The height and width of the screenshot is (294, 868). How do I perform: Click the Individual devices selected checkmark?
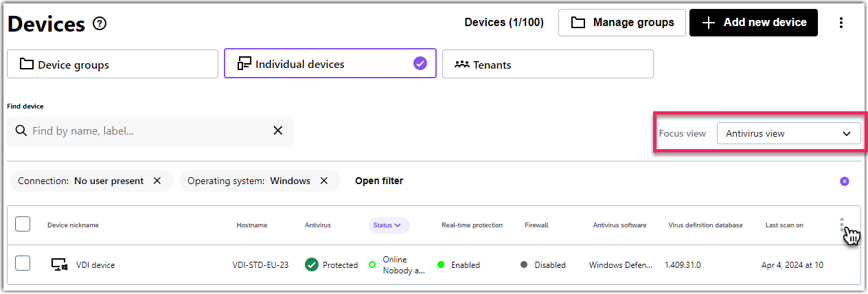point(420,64)
